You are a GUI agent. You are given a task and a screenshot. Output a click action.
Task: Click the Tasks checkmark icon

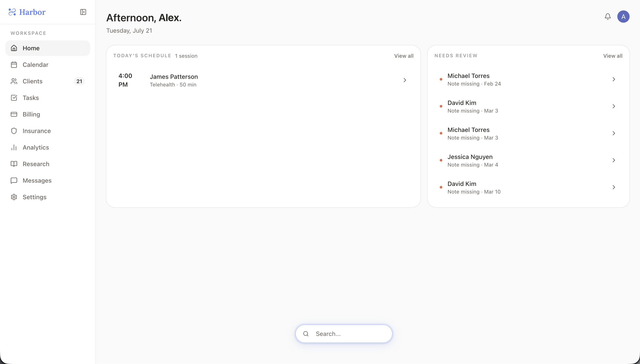pyautogui.click(x=14, y=98)
